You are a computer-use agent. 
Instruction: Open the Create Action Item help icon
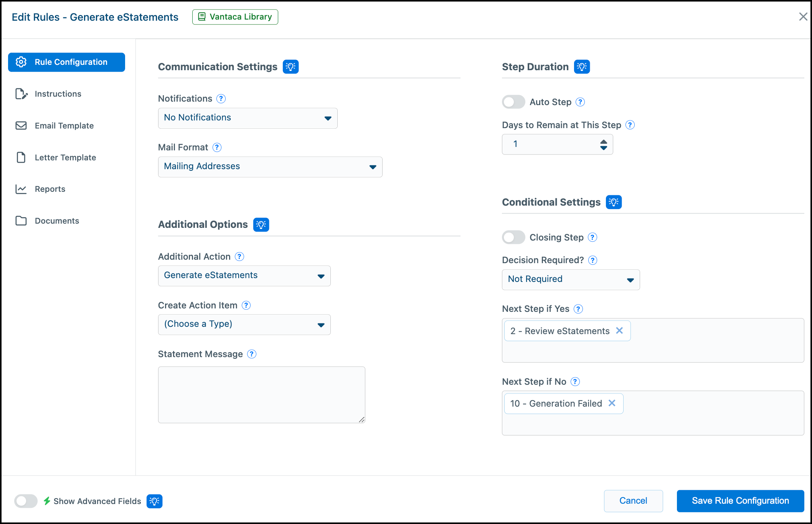pyautogui.click(x=246, y=305)
